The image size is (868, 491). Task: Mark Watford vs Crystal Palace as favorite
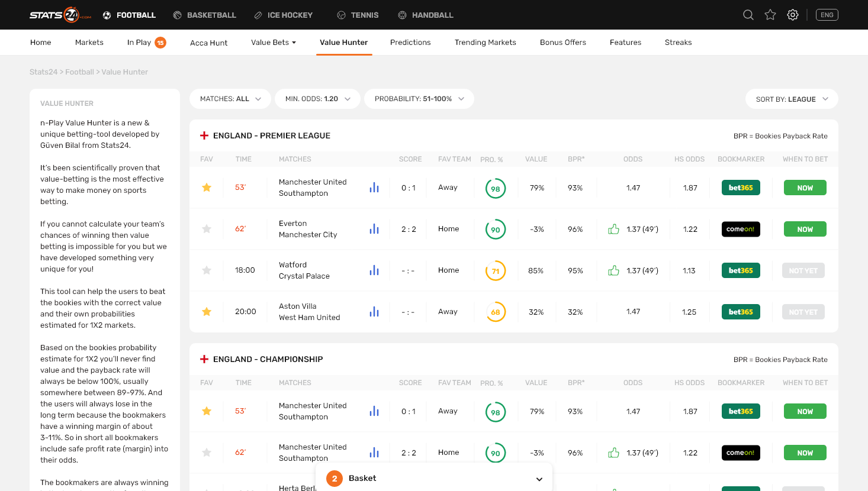pyautogui.click(x=207, y=270)
